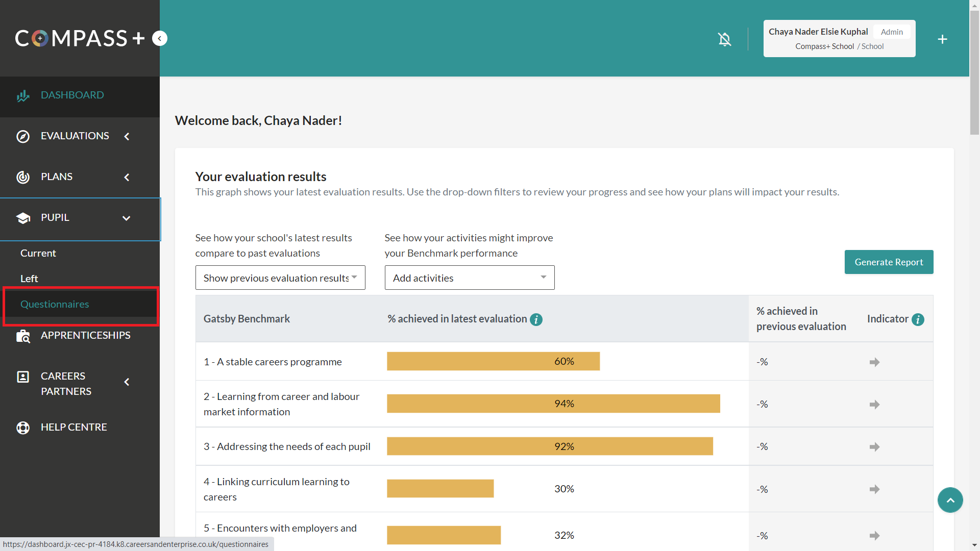Click Compass+ School text in account card
The width and height of the screenshot is (980, 551).
(824, 46)
